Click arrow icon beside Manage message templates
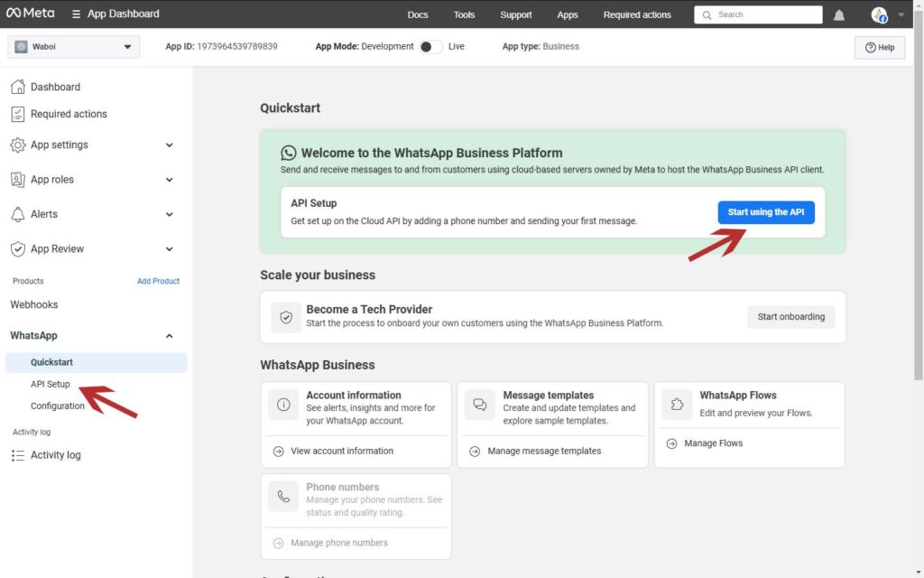This screenshot has height=578, width=924. [475, 452]
